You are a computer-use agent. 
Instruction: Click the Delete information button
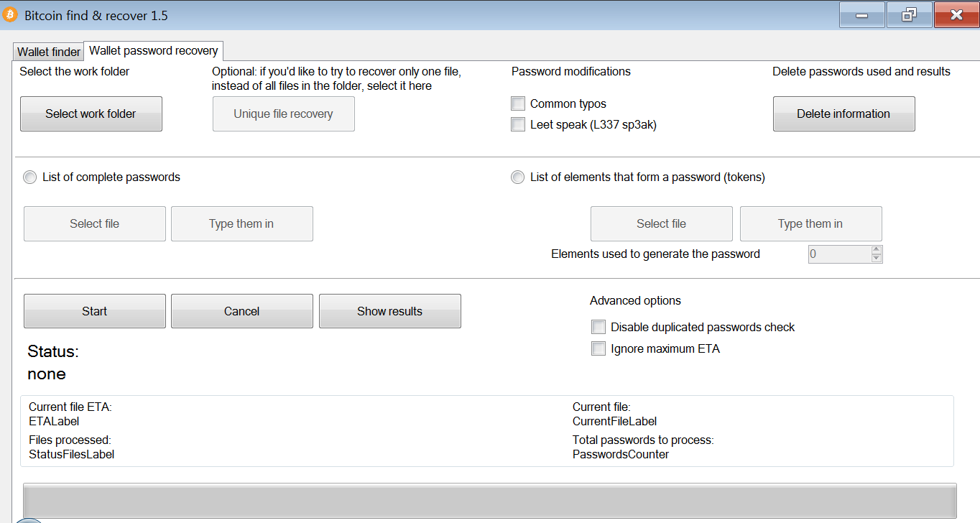tap(844, 114)
